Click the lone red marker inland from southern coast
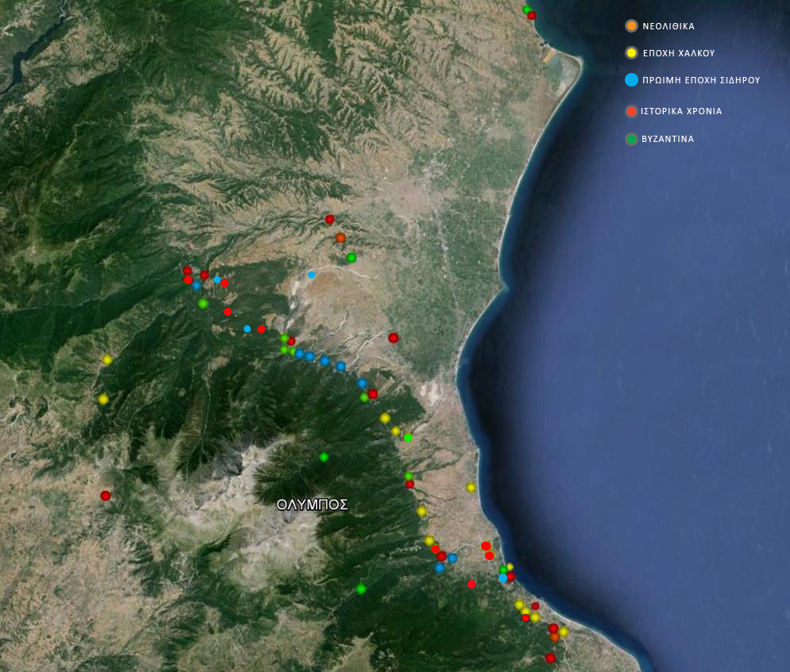The image size is (790, 672). coord(472,585)
